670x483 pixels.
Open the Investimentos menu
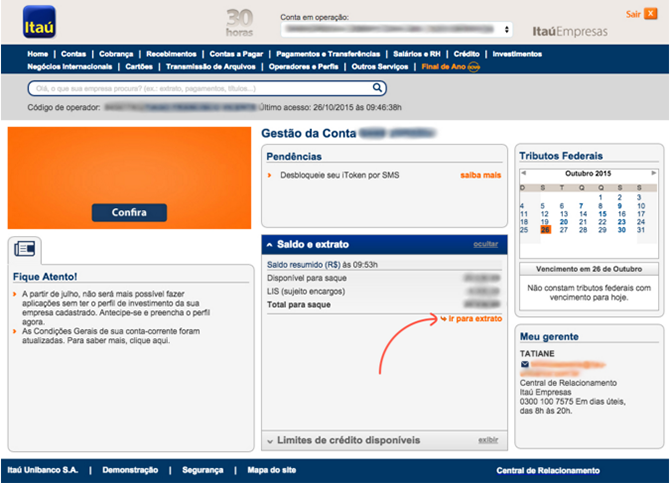[x=517, y=54]
